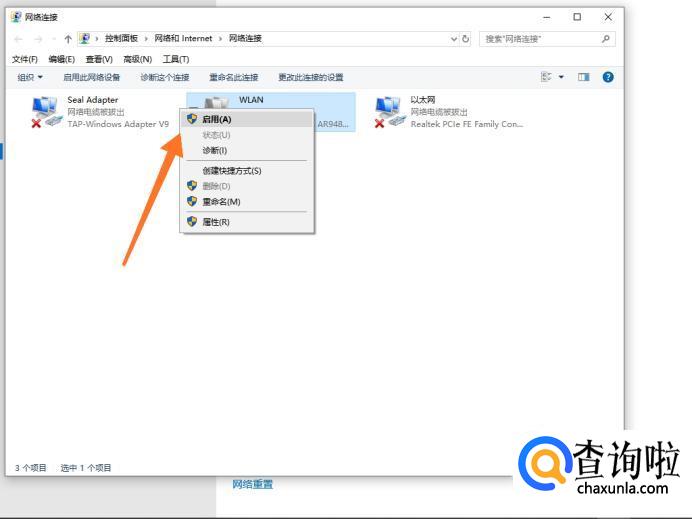Image resolution: width=692 pixels, height=519 pixels.
Task: Expand the 组织 organize dropdown
Action: pos(30,77)
